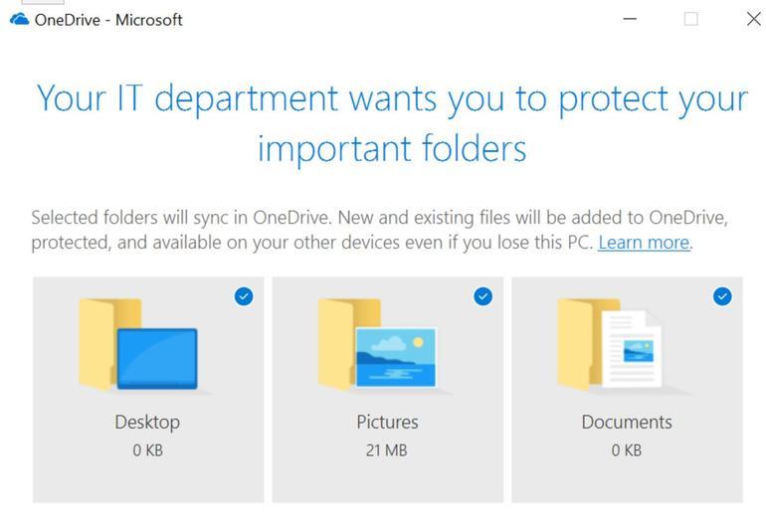Click the 'OneDrive - Microsoft' window title
This screenshot has width=766, height=532.
pyautogui.click(x=108, y=20)
